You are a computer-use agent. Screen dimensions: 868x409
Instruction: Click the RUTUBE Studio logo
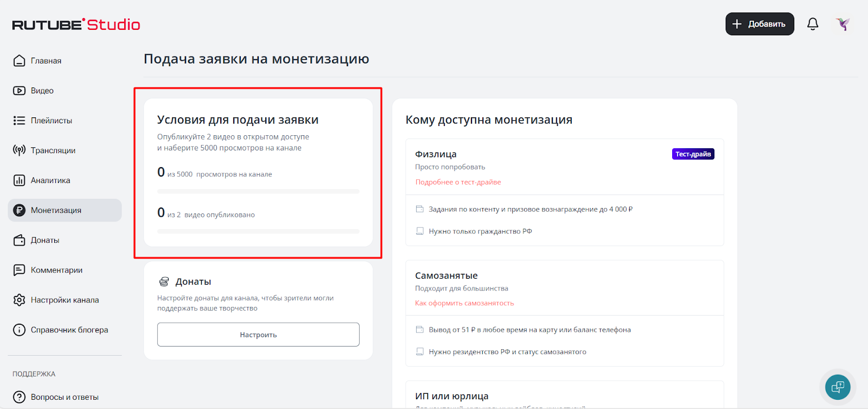(76, 24)
